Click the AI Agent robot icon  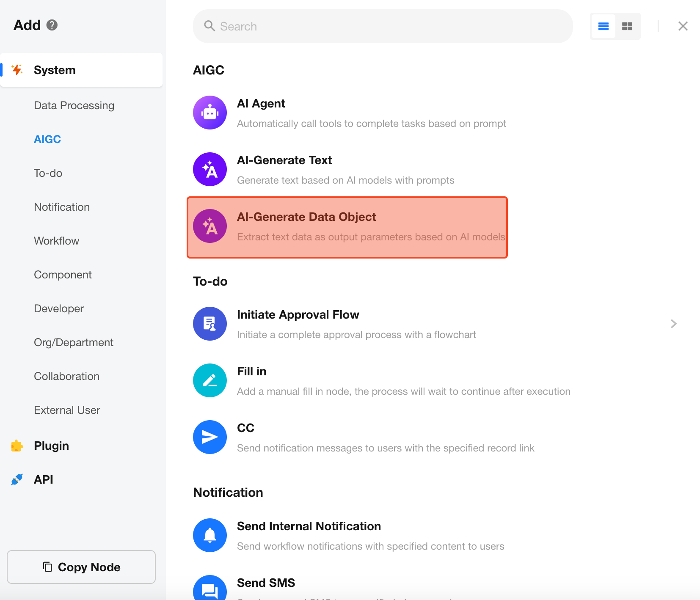coord(210,113)
